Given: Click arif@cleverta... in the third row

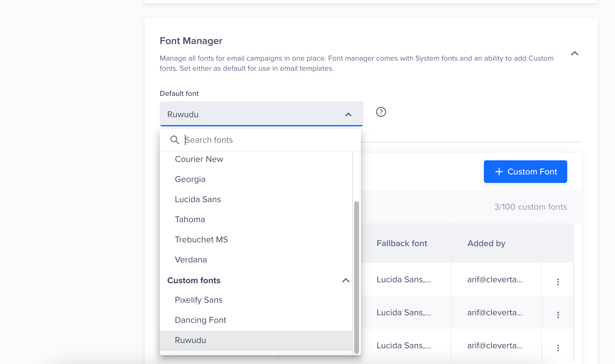Looking at the screenshot, I should click(495, 345).
